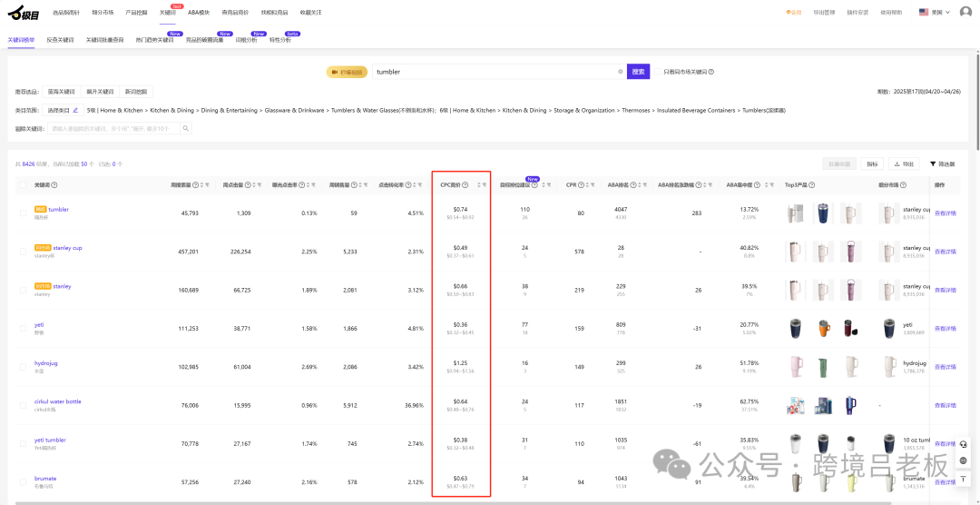Switch to the 特性分析 beta tab
Viewport: 980px width, 505px height.
click(280, 39)
